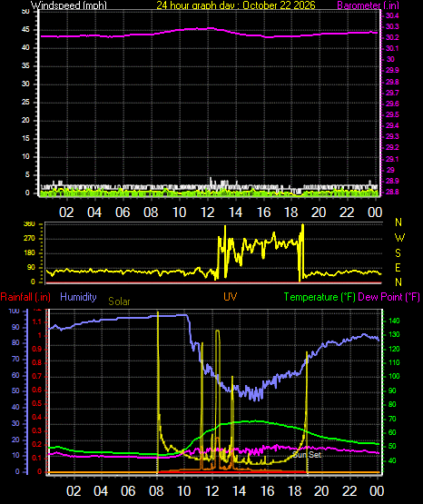The image size is (423, 504).
Task: Click the "Windspeed (mph)" chart title
Action: pos(69,5)
